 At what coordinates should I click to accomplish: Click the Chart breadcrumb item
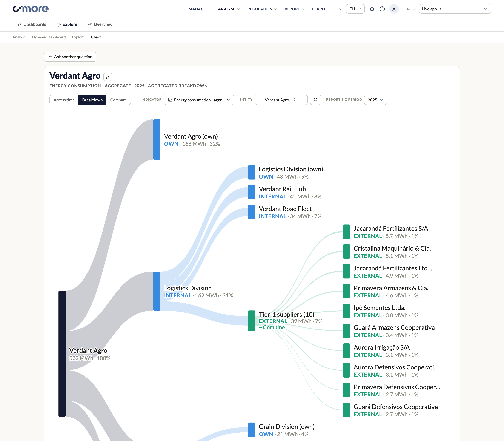pyautogui.click(x=96, y=37)
